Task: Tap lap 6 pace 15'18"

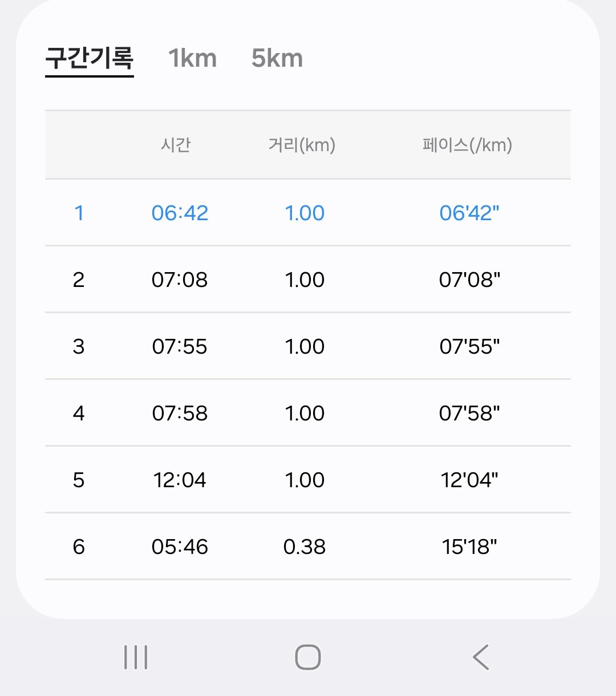Action: tap(469, 547)
